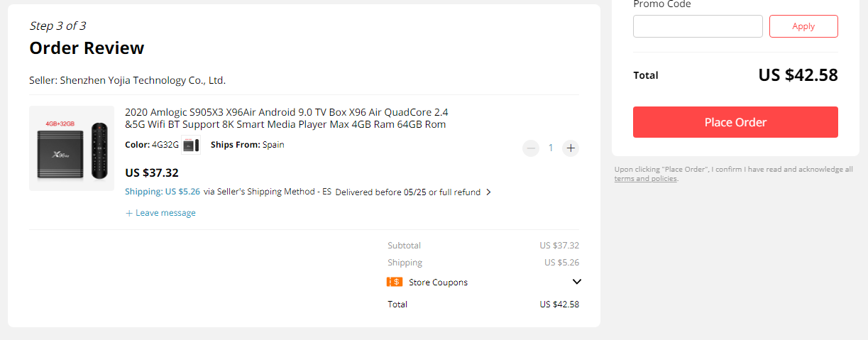
Task: Click inside the Promo Code input field
Action: (x=698, y=26)
